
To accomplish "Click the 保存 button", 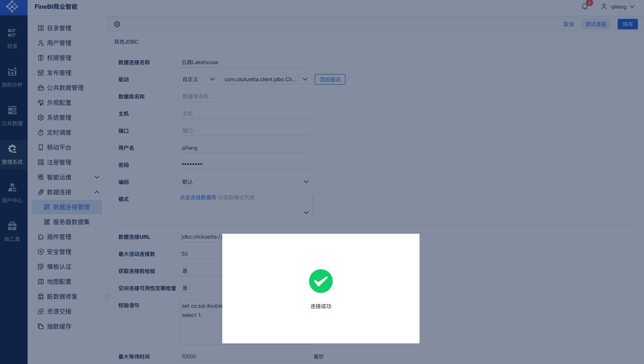I will (627, 24).
